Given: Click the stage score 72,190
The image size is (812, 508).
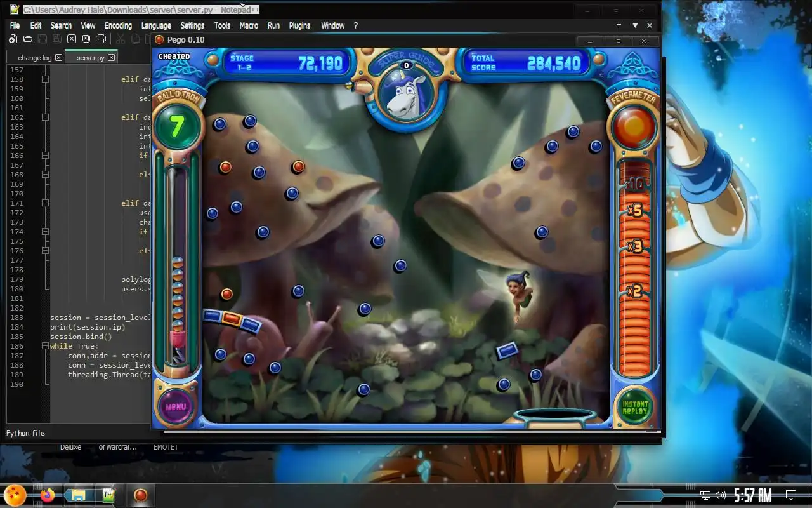Looking at the screenshot, I should (x=320, y=63).
